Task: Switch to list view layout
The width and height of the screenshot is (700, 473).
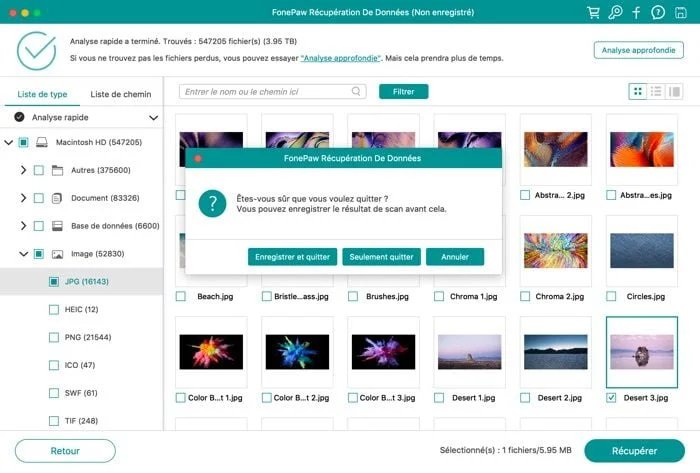Action: (x=656, y=91)
